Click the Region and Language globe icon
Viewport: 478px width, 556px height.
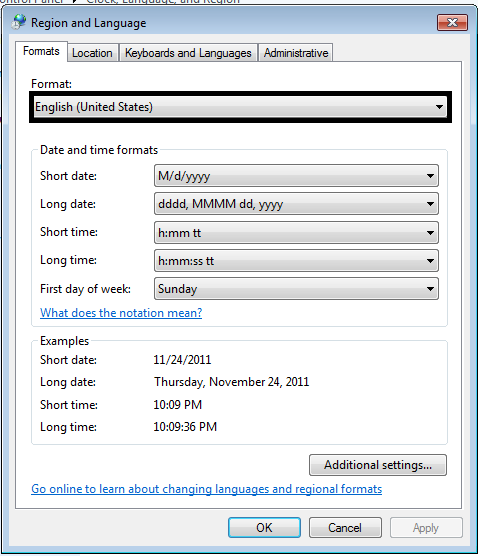click(x=18, y=22)
